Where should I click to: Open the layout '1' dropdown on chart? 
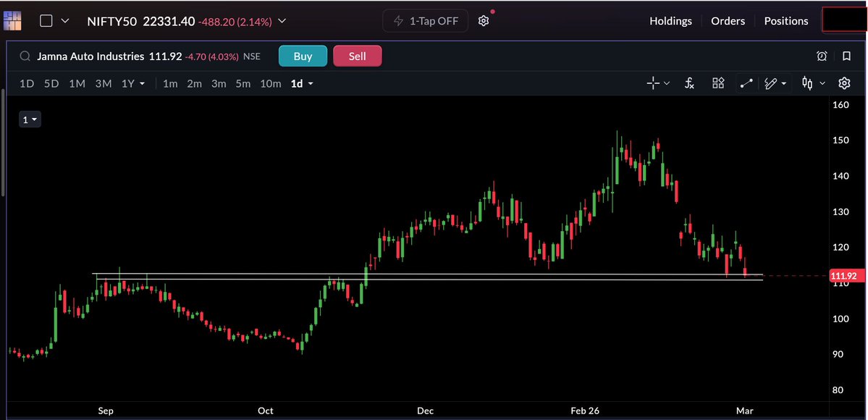coord(30,119)
